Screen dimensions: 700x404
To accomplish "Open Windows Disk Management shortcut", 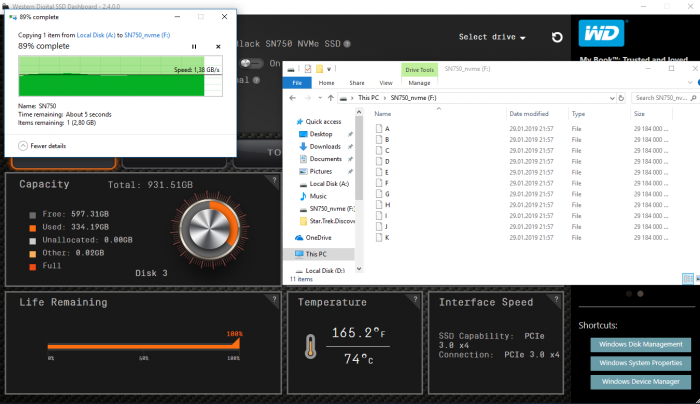I will [x=641, y=344].
